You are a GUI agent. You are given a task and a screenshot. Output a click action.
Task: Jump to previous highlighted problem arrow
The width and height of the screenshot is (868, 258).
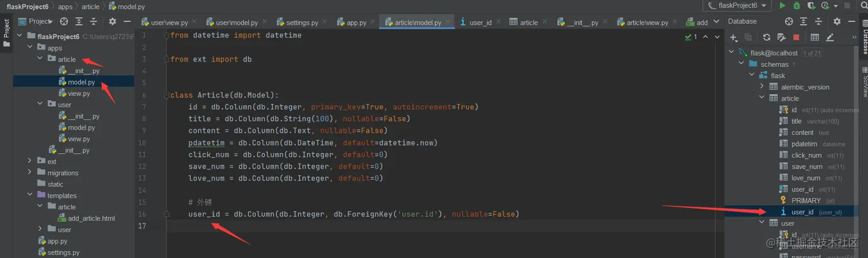click(x=706, y=37)
